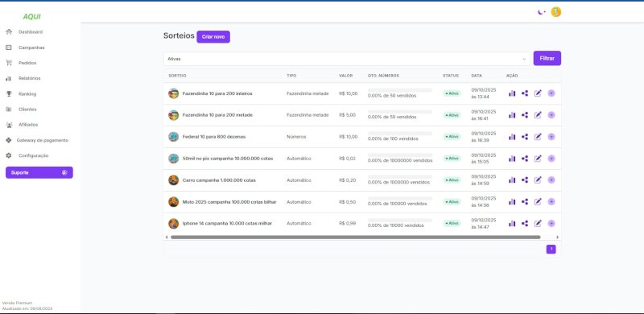Click the Criar novo button
Image resolution: width=644 pixels, height=314 pixels.
click(x=213, y=36)
